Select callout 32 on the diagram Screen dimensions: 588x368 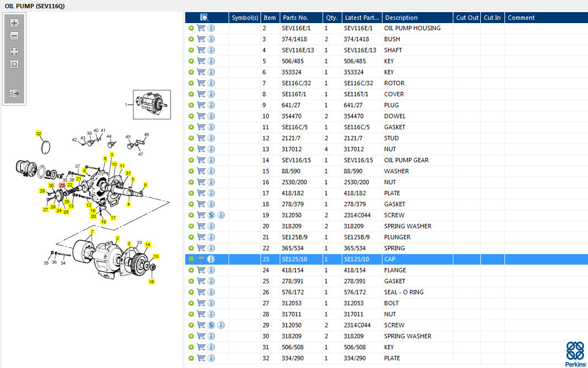[x=38, y=134]
